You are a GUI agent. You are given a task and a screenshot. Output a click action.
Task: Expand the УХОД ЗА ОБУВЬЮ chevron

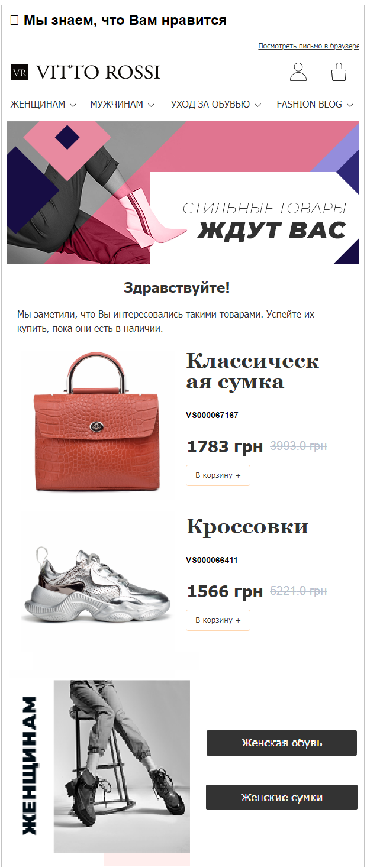click(257, 105)
